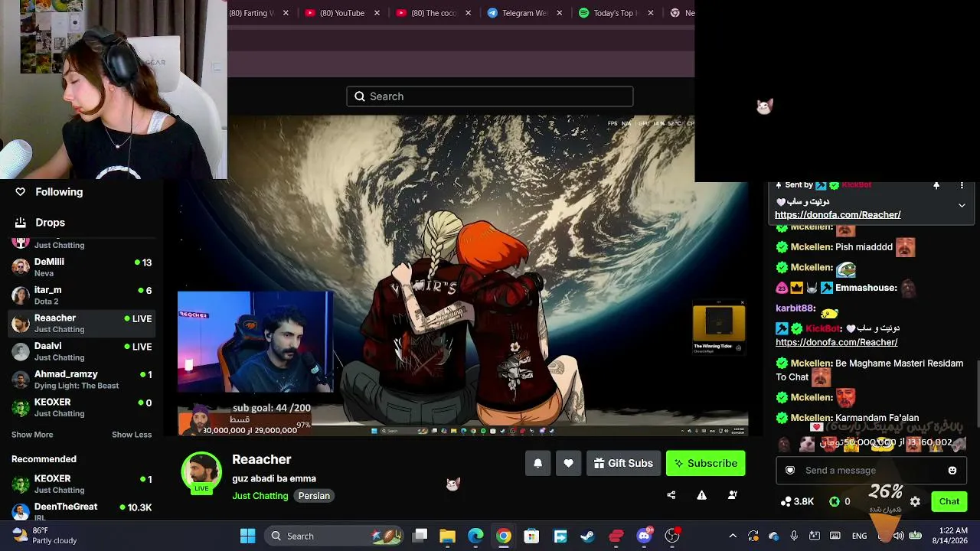Expand the list with Show More
The image size is (980, 551).
(x=32, y=435)
